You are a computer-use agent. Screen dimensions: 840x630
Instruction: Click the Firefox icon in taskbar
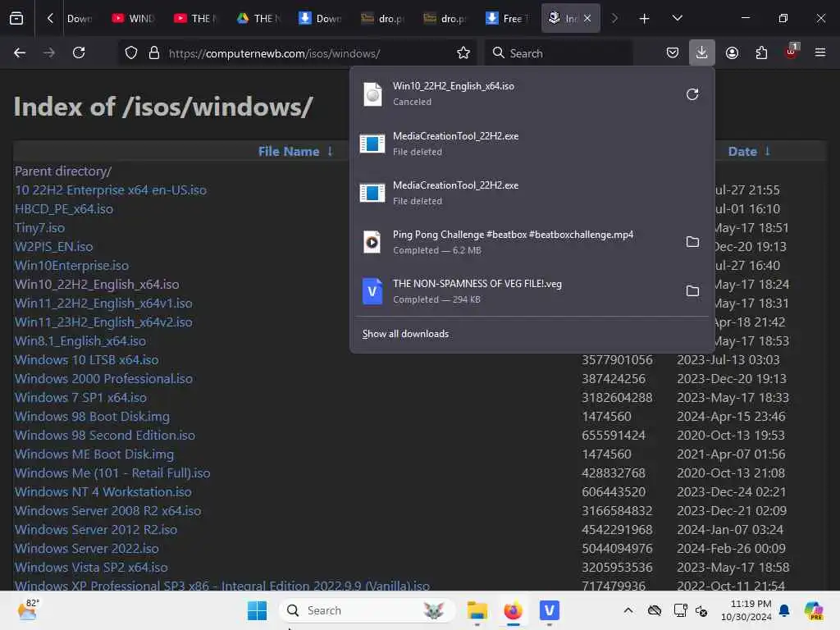pos(514,610)
